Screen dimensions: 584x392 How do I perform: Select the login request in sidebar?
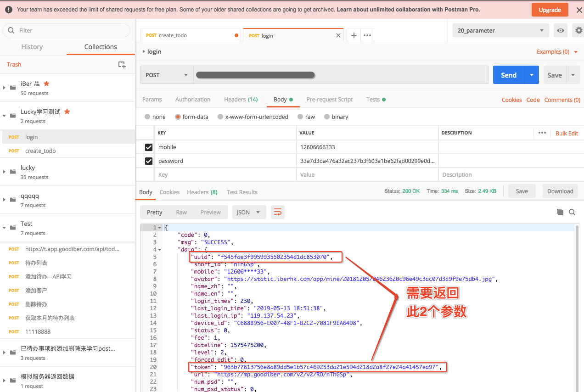tap(67, 137)
